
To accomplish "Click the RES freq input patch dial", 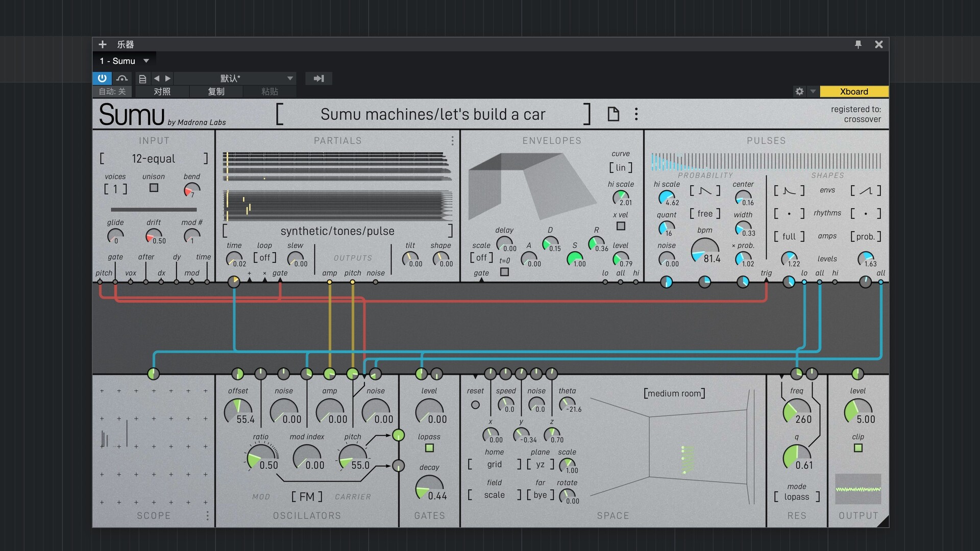I will point(796,374).
